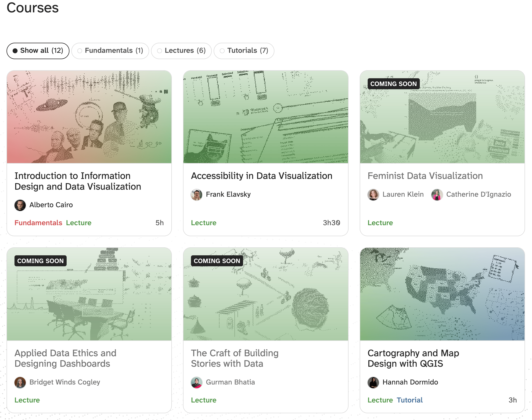The height and width of the screenshot is (420, 532).
Task: Click Frank Elavsky's instructor avatar
Action: 197,195
